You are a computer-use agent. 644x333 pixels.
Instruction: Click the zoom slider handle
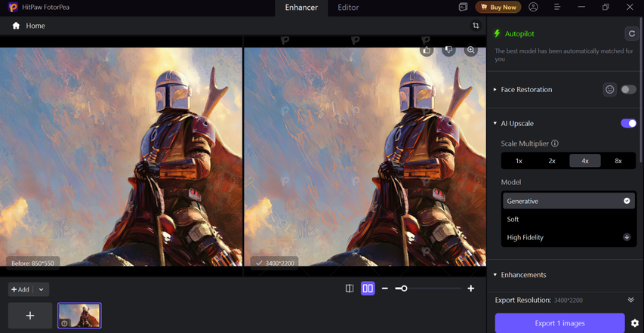404,288
